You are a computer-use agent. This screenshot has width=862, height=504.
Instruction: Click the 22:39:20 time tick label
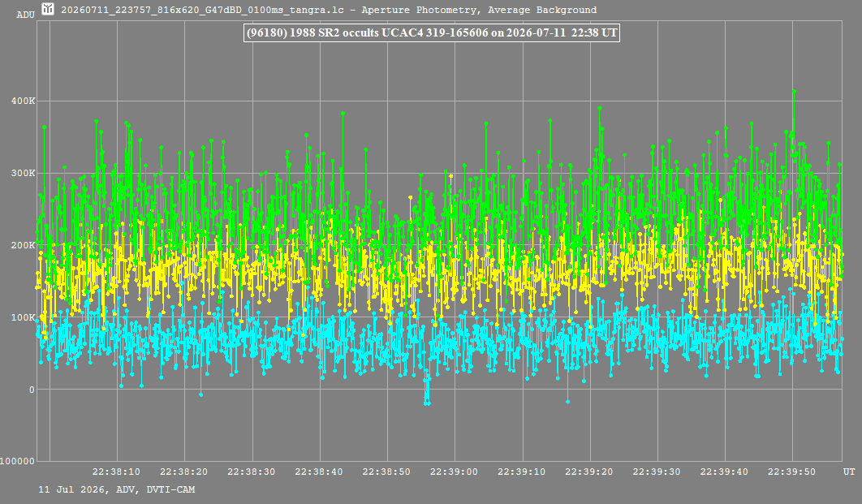[x=589, y=472]
